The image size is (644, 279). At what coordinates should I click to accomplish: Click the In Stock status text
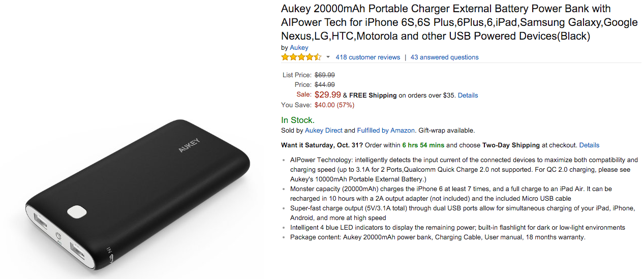(298, 120)
